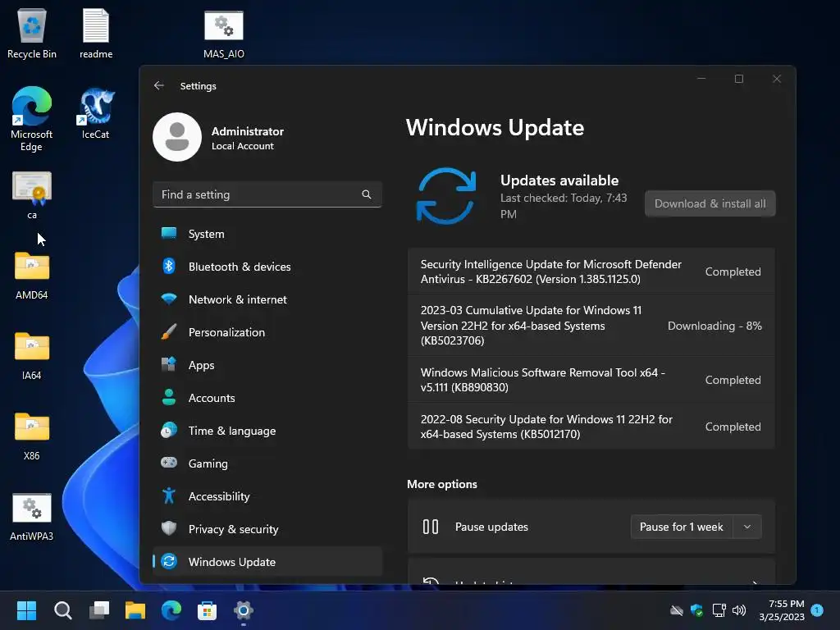Go to Bluetooth & devices settings
Image resolution: width=840 pixels, height=630 pixels.
267,267
